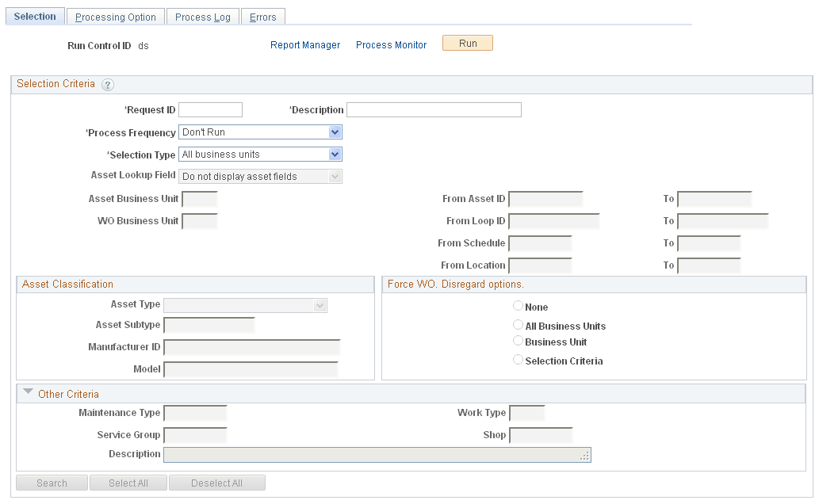Select the All Business Units radio option
The height and width of the screenshot is (504, 819).
tap(518, 324)
